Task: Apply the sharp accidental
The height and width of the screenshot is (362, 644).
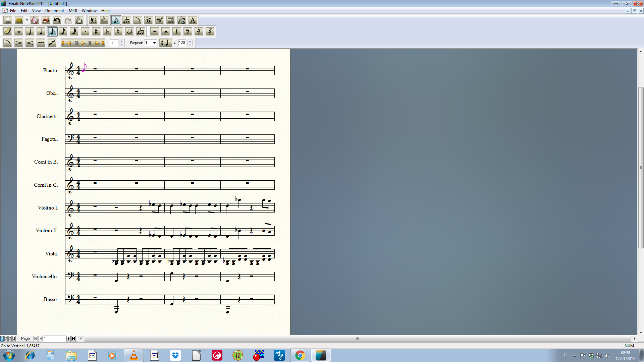Action: (96, 32)
